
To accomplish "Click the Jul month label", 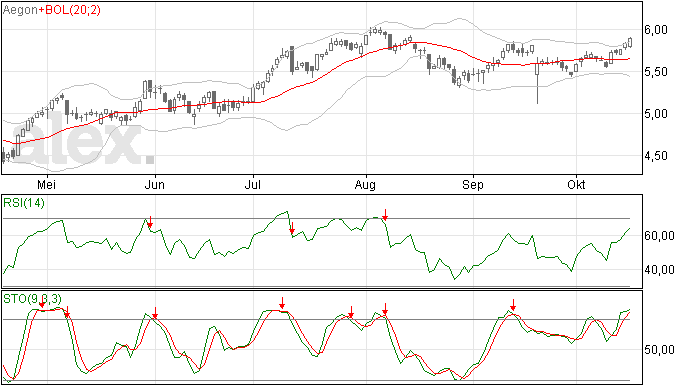I will click(x=253, y=184).
